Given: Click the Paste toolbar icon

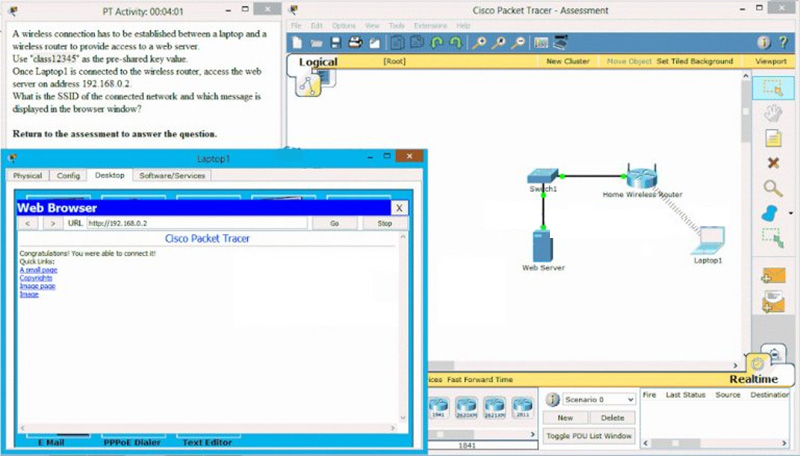Looking at the screenshot, I should [417, 43].
